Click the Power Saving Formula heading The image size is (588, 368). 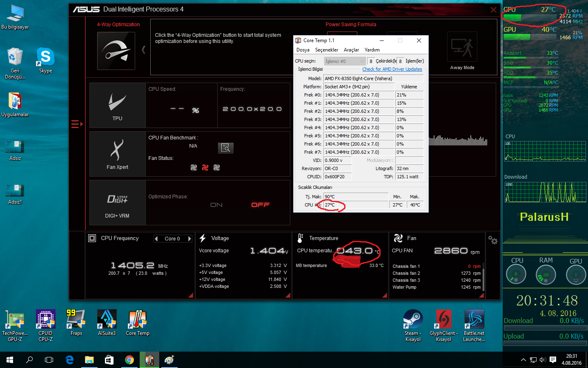(x=351, y=25)
